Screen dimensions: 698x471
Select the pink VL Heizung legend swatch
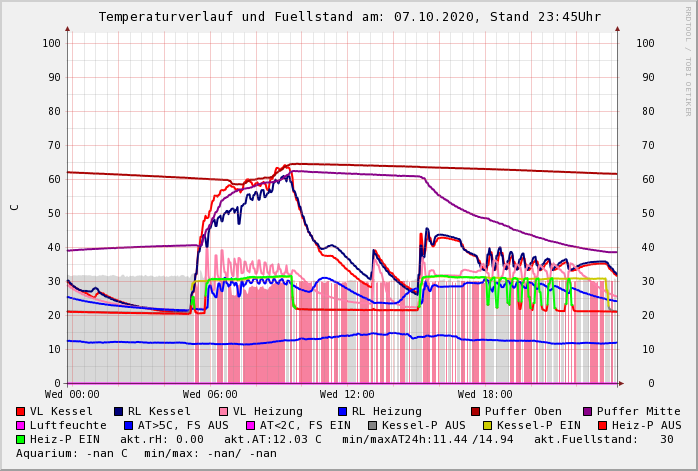click(222, 412)
